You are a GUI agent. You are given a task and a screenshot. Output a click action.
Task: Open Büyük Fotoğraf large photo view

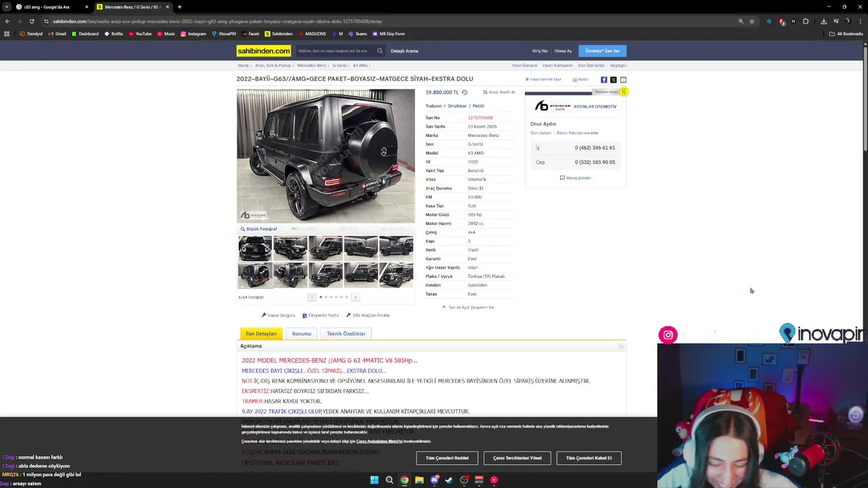coord(258,229)
